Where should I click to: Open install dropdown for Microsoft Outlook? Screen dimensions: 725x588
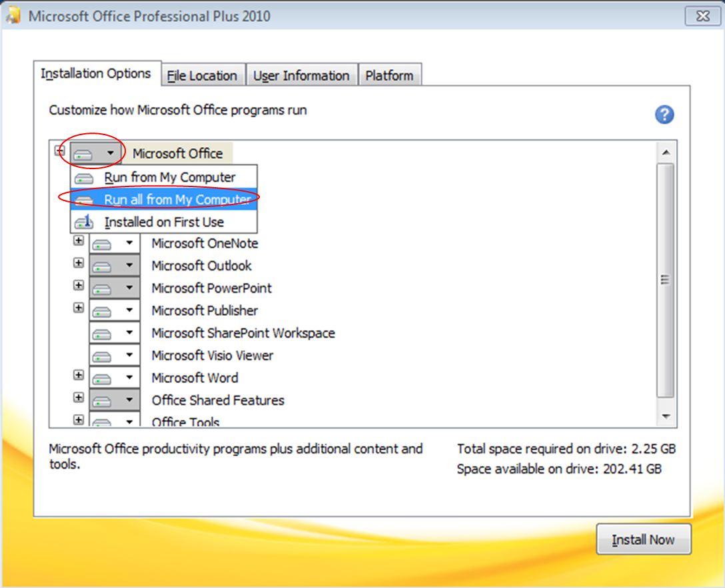pos(115,266)
